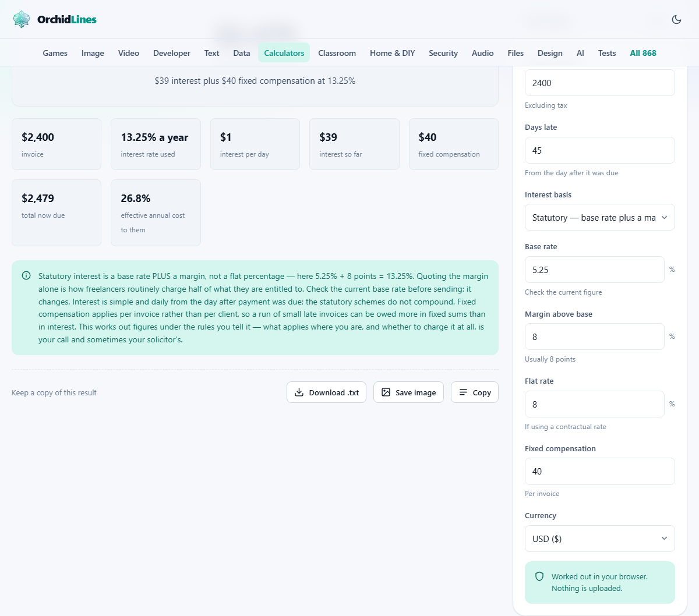This screenshot has width=699, height=616.
Task: Click the info icon in the statutory note
Action: [x=26, y=276]
